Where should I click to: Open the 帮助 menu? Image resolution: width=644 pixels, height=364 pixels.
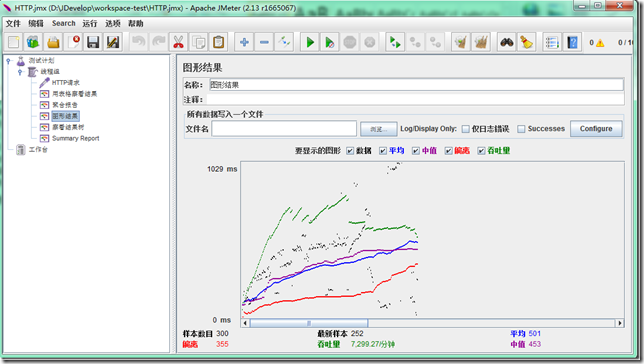coord(136,23)
